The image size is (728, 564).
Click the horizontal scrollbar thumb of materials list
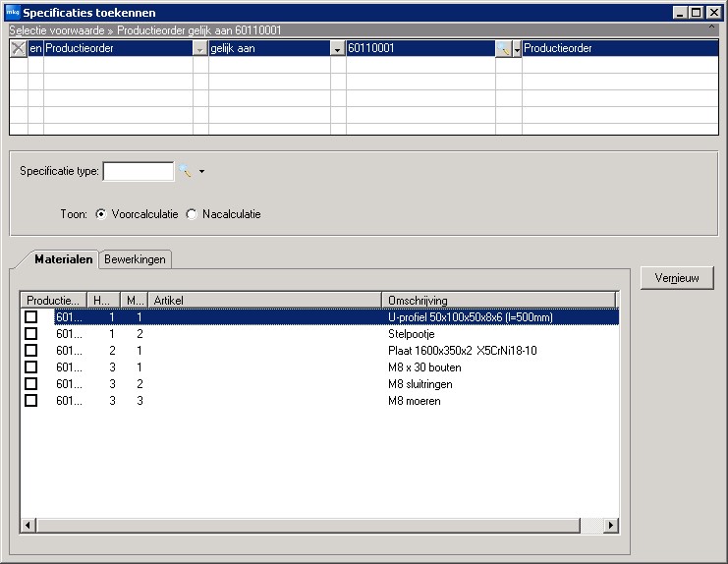[x=308, y=525]
